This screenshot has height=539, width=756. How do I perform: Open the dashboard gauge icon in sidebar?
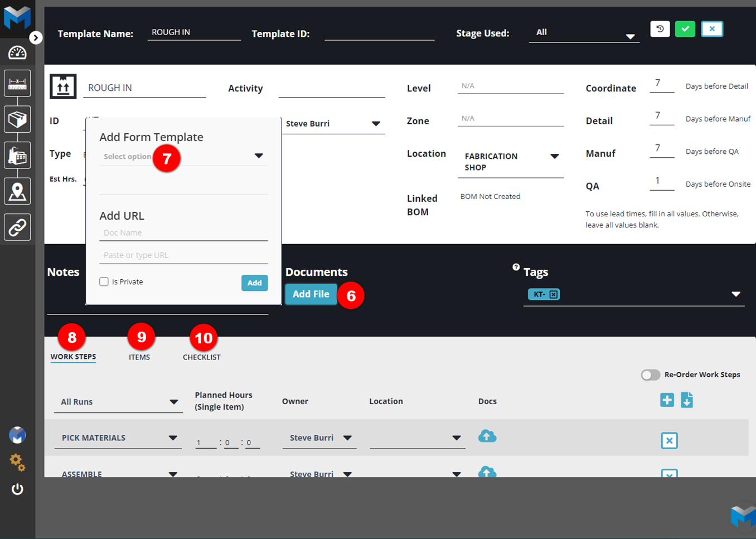[17, 52]
